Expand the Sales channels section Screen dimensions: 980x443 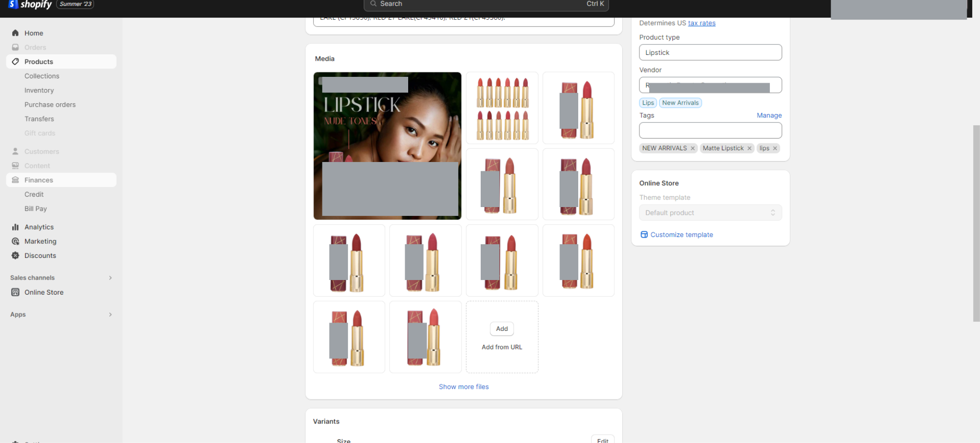(x=110, y=278)
